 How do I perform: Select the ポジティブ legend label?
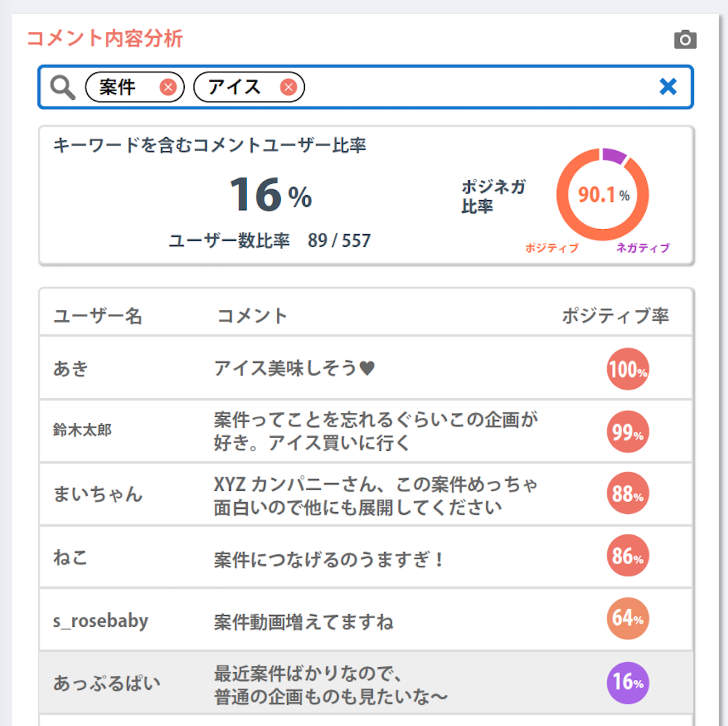551,248
